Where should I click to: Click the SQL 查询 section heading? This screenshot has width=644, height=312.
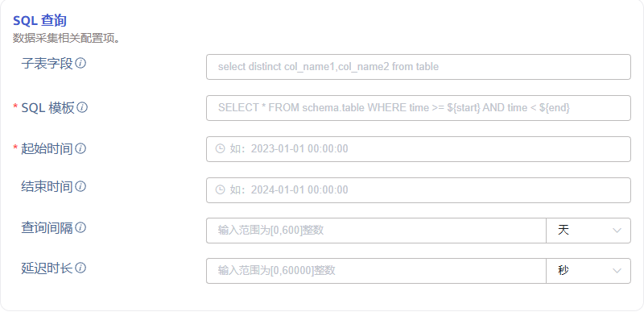(x=39, y=20)
